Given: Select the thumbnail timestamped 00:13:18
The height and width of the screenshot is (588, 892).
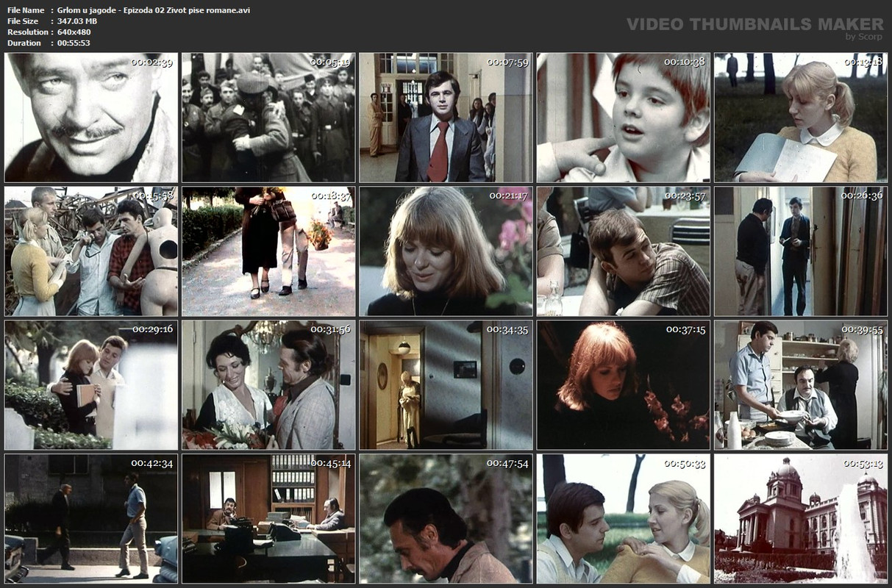Looking at the screenshot, I should pyautogui.click(x=801, y=118).
